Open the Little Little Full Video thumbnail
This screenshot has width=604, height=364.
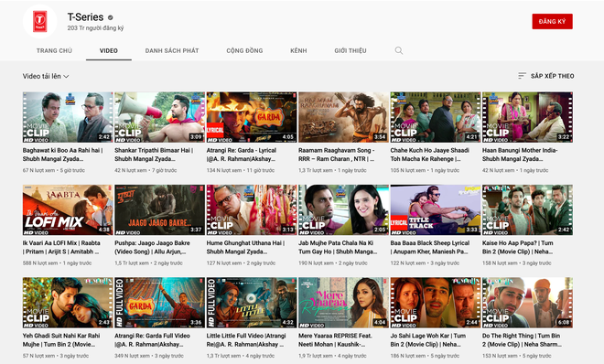(252, 303)
